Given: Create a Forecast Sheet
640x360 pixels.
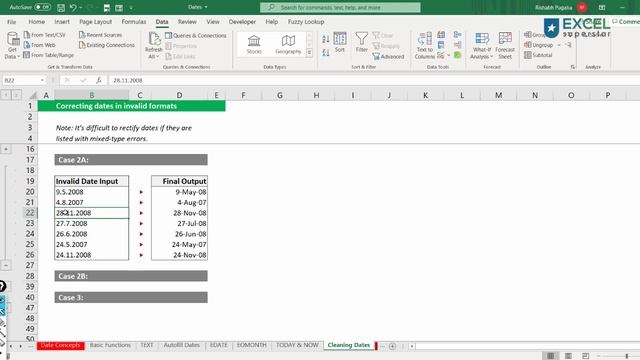Looking at the screenshot, I should click(x=505, y=45).
